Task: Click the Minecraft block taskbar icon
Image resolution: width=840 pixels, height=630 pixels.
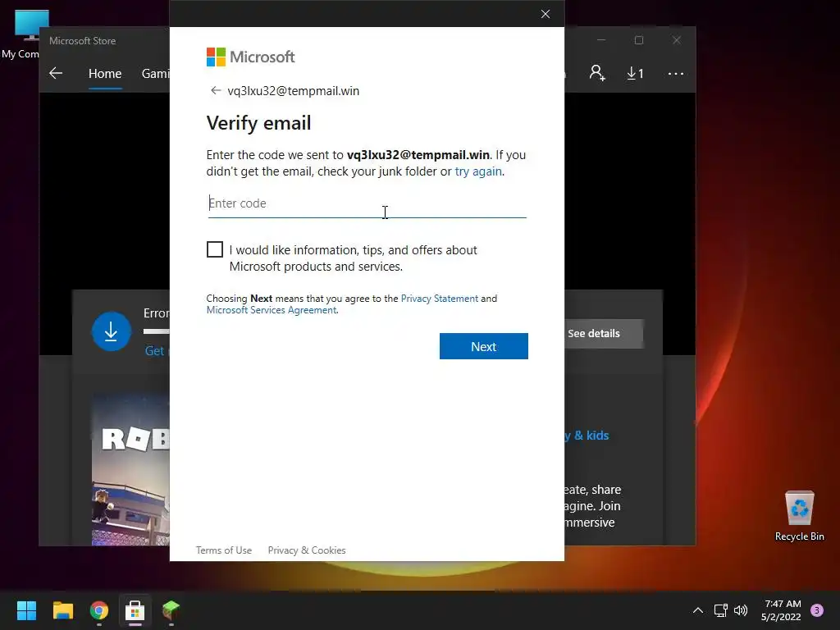Action: [x=171, y=609]
